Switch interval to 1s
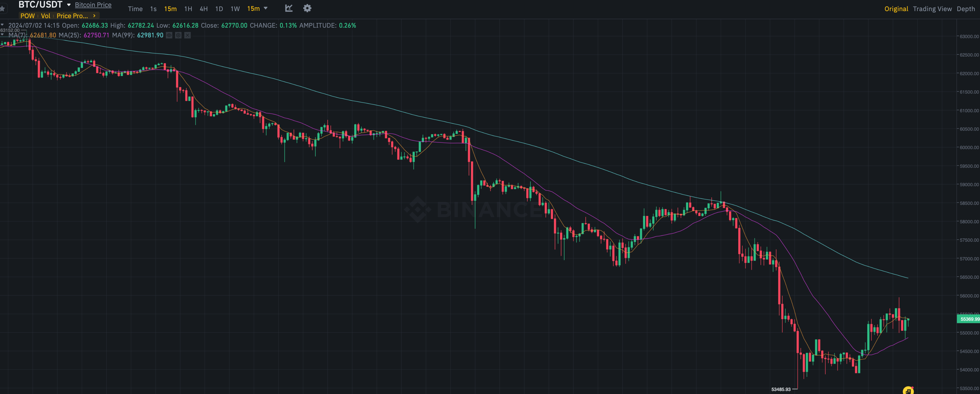 (153, 9)
